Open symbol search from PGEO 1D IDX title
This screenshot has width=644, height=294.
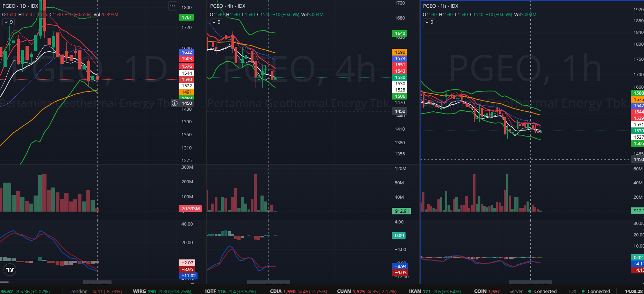tap(20, 6)
